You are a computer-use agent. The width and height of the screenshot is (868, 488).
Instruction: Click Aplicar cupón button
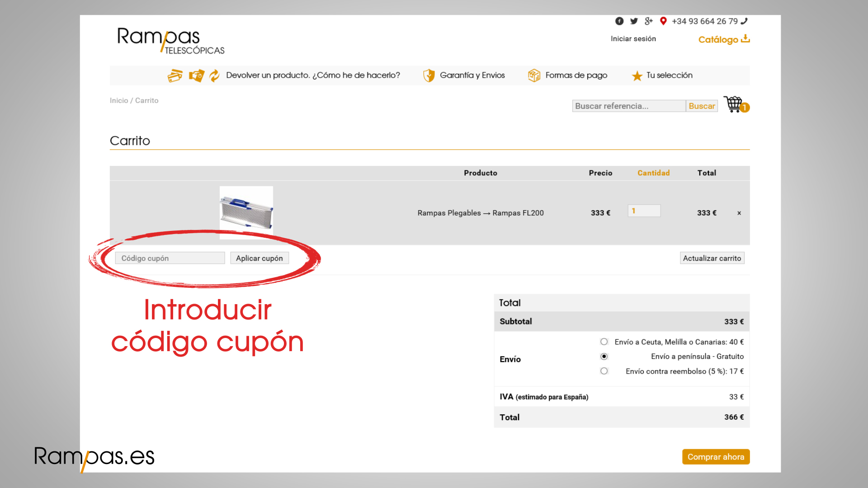point(259,258)
